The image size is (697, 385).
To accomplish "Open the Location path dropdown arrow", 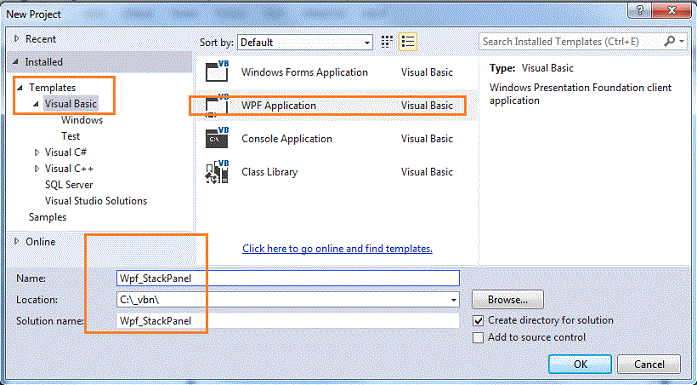I will click(x=453, y=300).
